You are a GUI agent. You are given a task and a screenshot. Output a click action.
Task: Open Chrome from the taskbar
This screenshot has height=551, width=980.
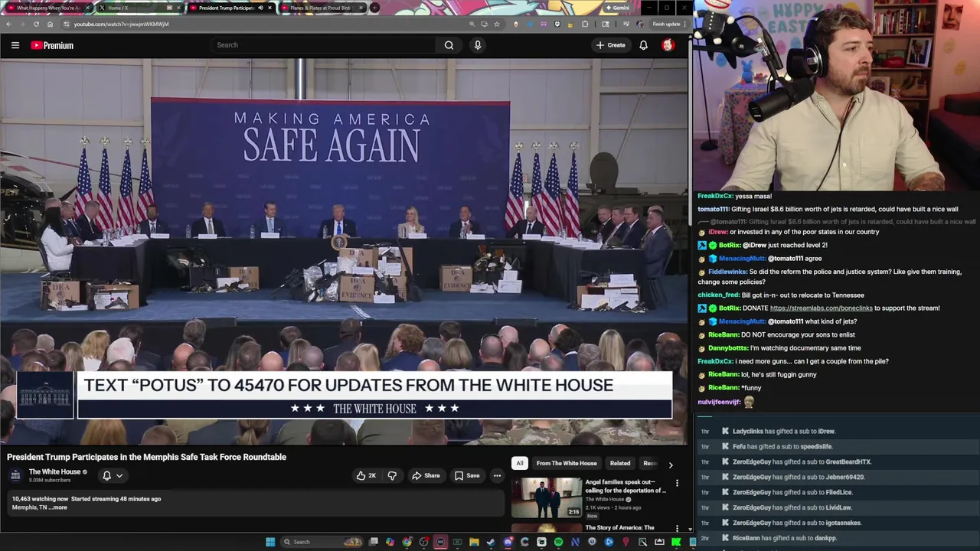click(x=407, y=542)
